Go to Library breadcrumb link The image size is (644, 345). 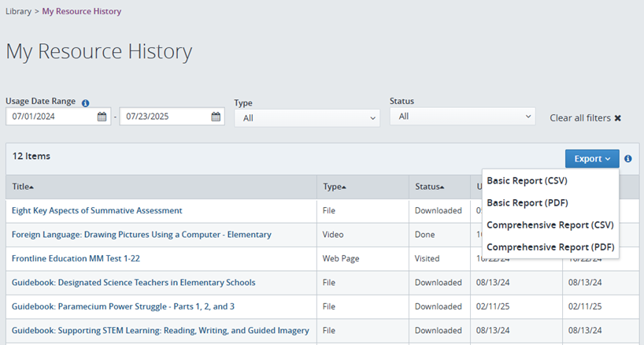coord(18,12)
